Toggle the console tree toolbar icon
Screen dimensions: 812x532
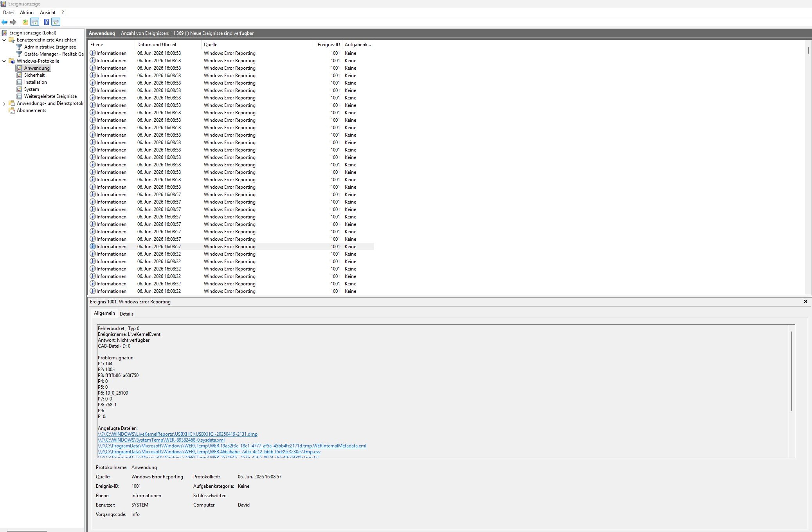coord(35,22)
